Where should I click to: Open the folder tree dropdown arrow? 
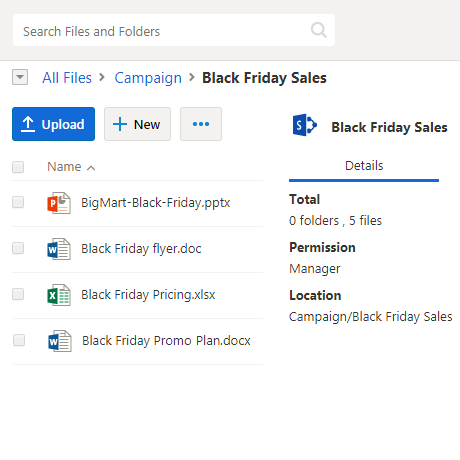pyautogui.click(x=20, y=77)
